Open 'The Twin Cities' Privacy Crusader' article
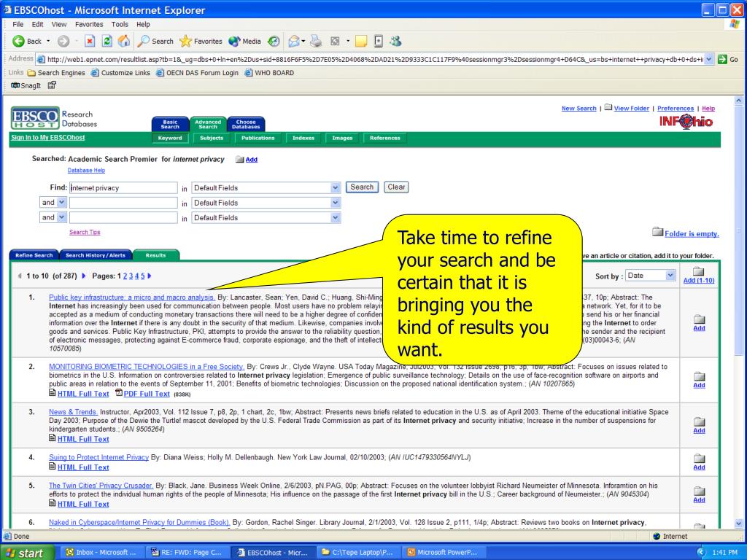 101,486
